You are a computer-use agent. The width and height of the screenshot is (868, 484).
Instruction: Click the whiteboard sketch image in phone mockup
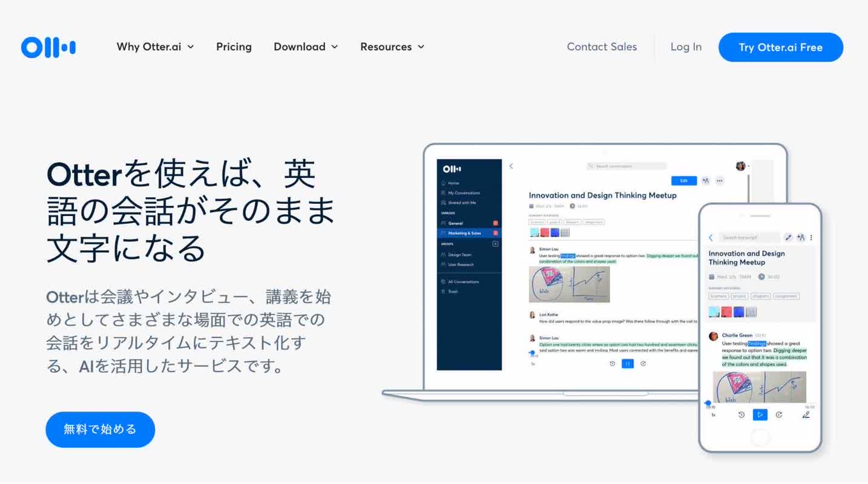click(760, 387)
